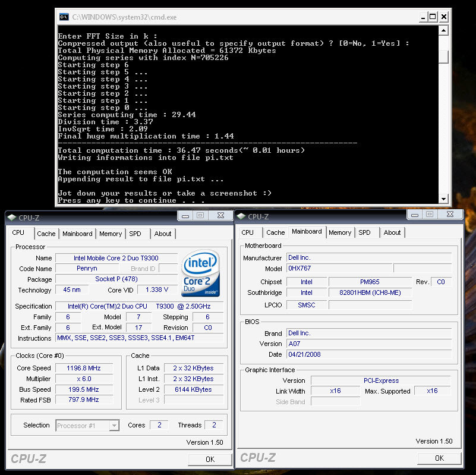Click the L1 Data 2 x 32 KBytes value

tap(194, 368)
